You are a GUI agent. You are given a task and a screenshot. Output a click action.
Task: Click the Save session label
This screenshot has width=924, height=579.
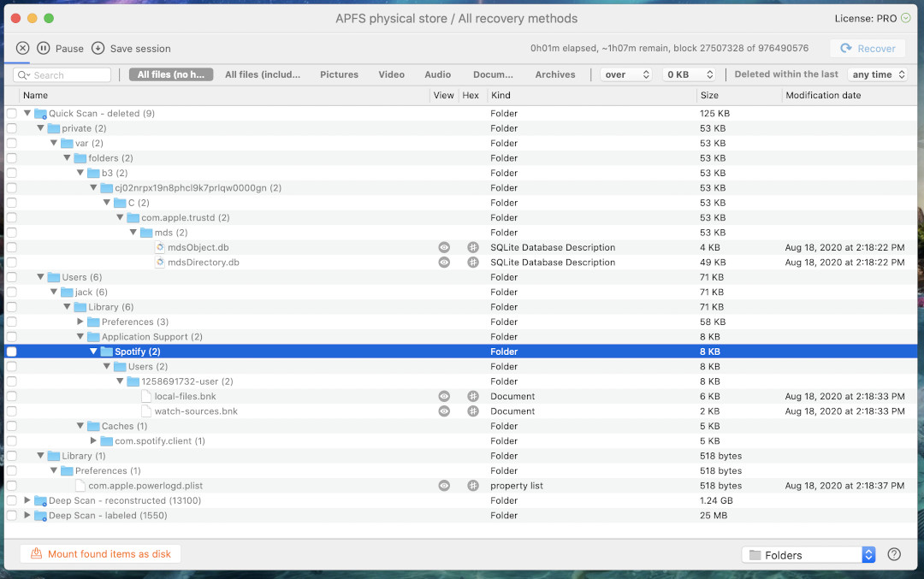click(x=140, y=49)
